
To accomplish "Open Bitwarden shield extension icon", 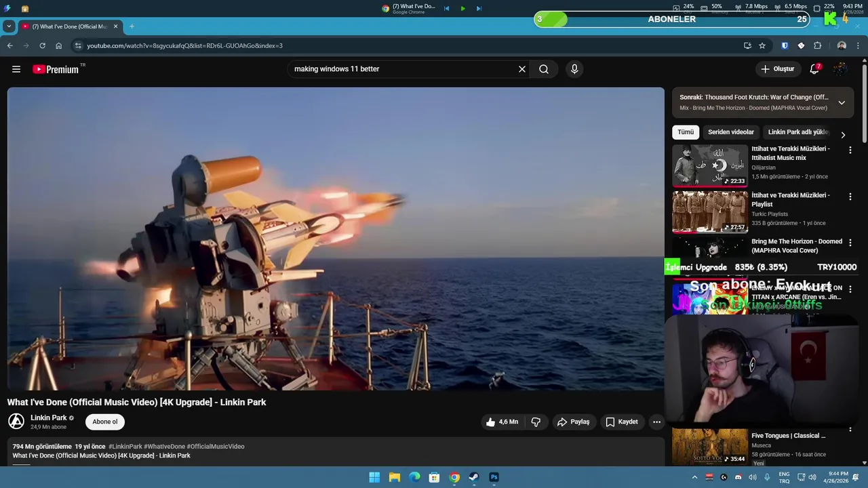I will pos(785,45).
